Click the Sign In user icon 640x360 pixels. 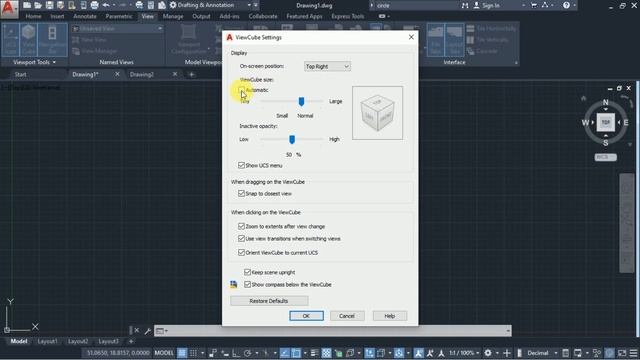click(x=476, y=5)
